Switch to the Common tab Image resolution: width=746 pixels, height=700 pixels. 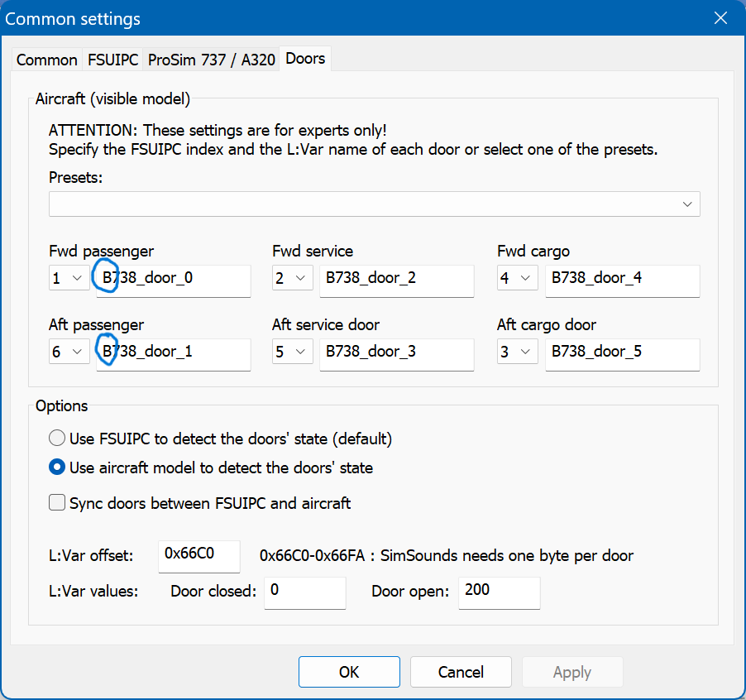(46, 60)
